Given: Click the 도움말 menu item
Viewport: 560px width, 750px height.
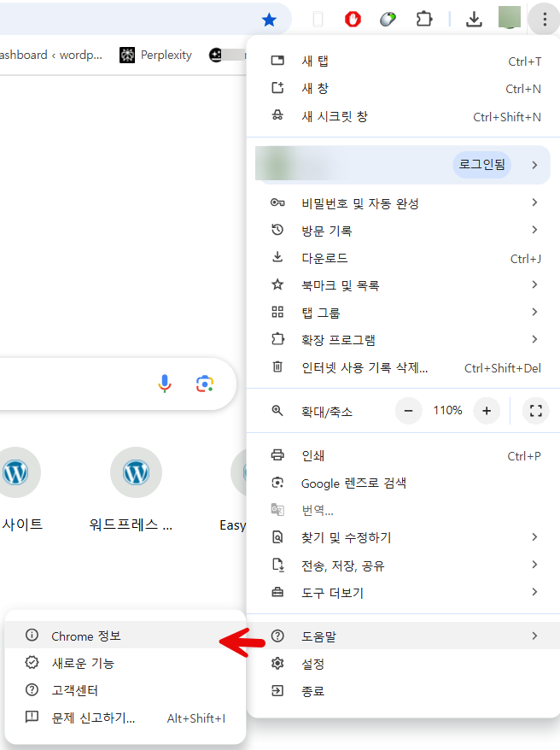Looking at the screenshot, I should tap(403, 636).
